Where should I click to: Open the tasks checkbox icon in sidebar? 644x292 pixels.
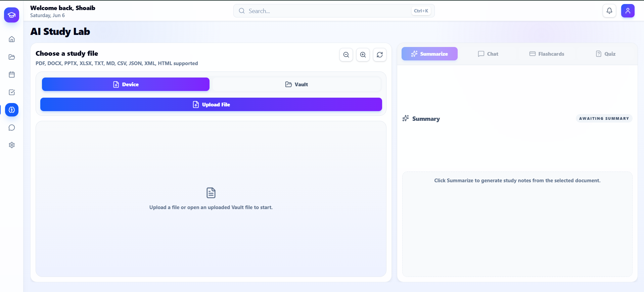click(x=12, y=92)
